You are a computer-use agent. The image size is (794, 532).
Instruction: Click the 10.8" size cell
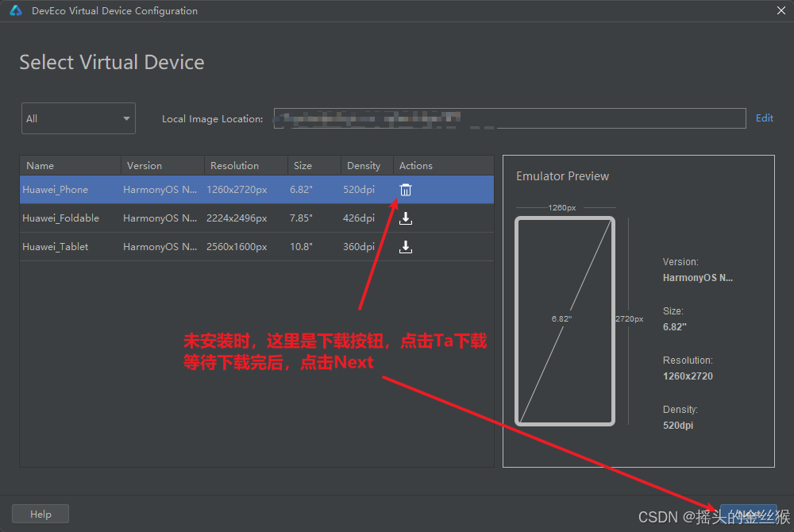[x=301, y=247]
